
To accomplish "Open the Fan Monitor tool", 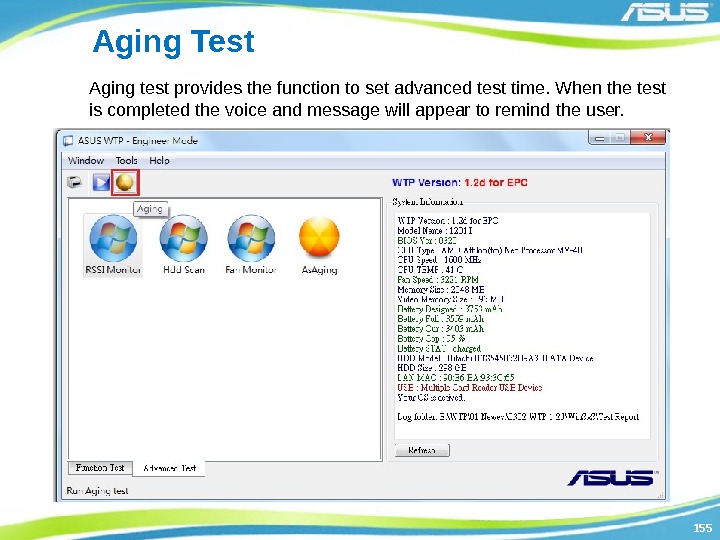I will click(251, 245).
